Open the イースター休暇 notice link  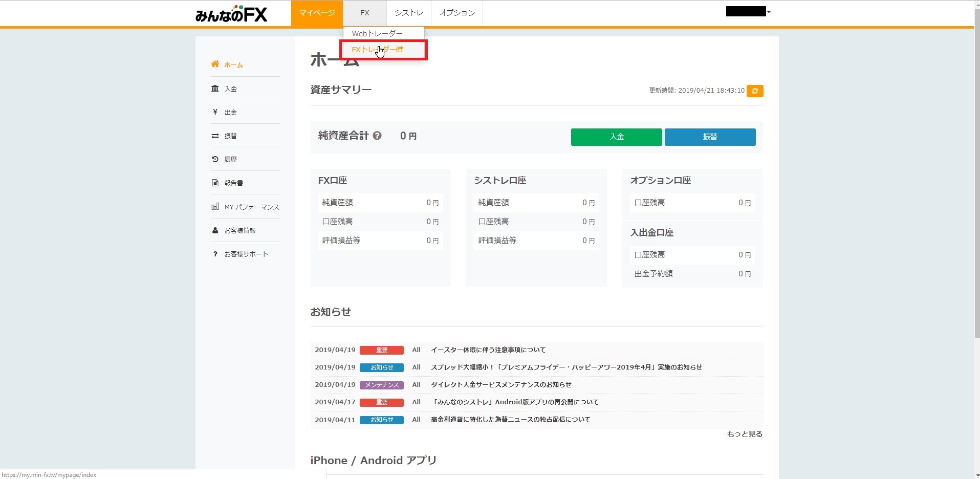tap(488, 350)
